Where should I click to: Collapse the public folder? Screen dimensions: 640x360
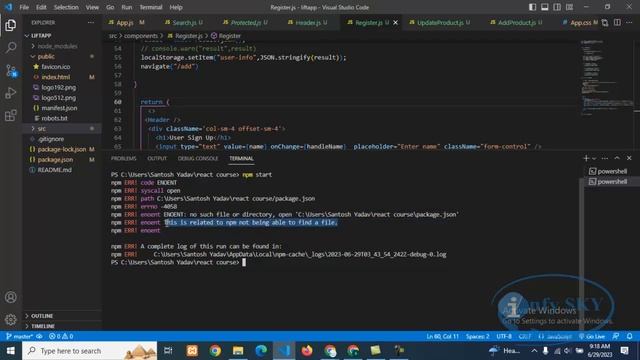click(61, 56)
